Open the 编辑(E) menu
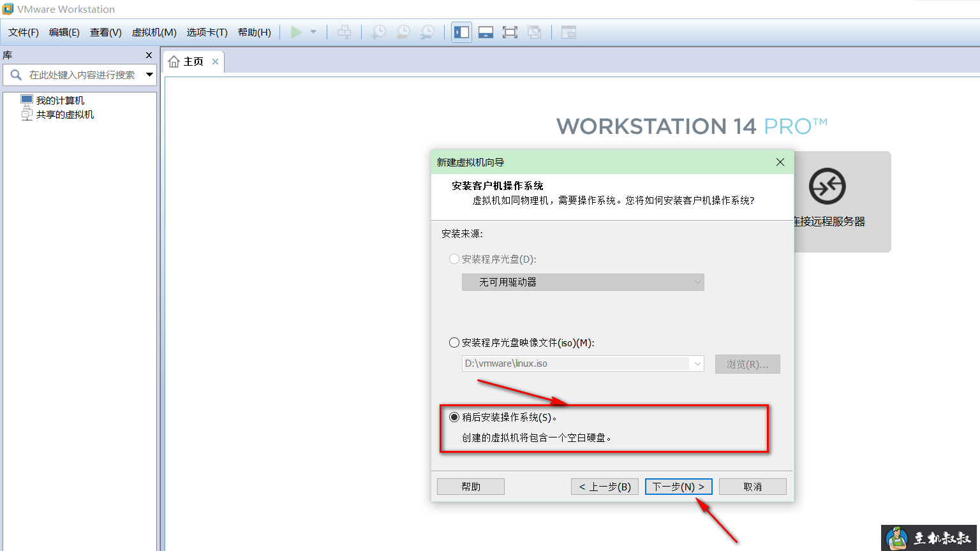 [64, 32]
